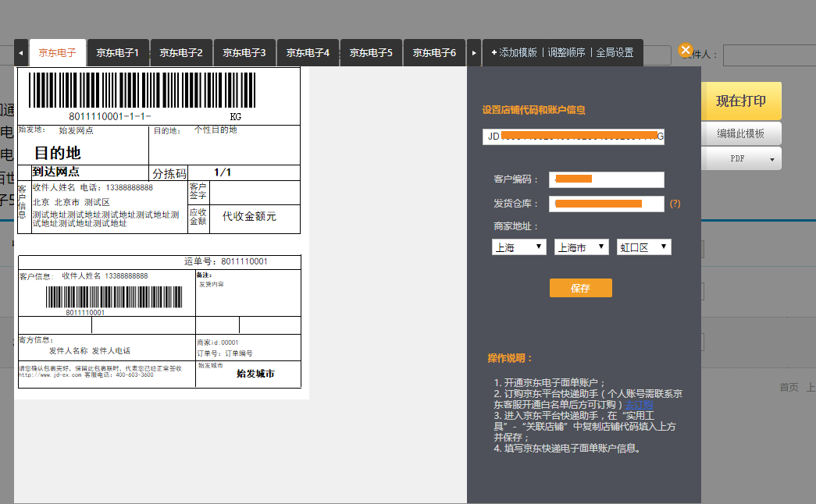This screenshot has width=816, height=504.
Task: Click the 客户编码 input field
Action: coord(606,179)
